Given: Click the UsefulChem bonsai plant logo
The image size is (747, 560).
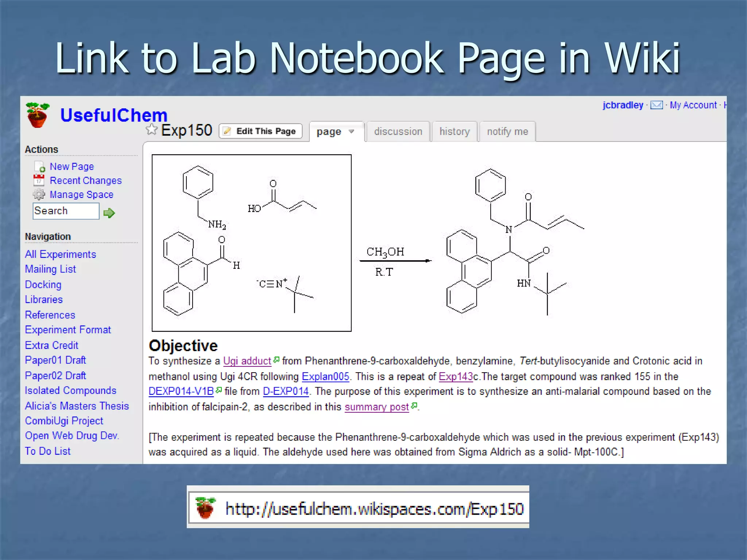Looking at the screenshot, I should coord(38,115).
